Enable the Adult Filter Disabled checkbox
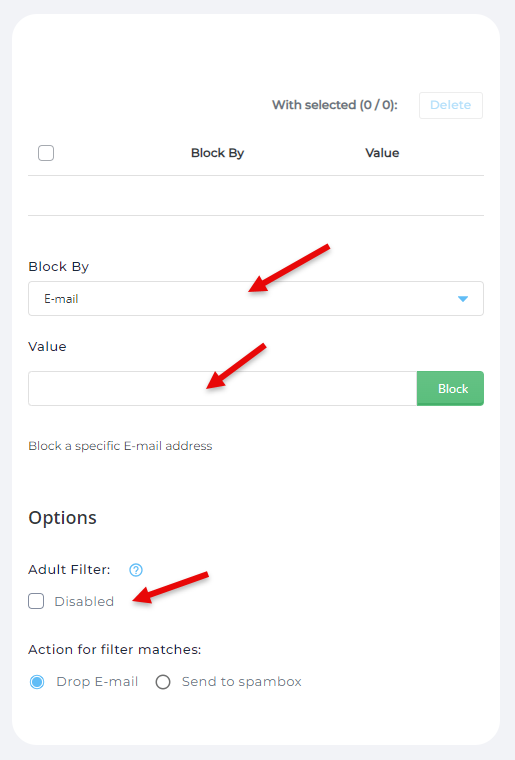 (36, 601)
